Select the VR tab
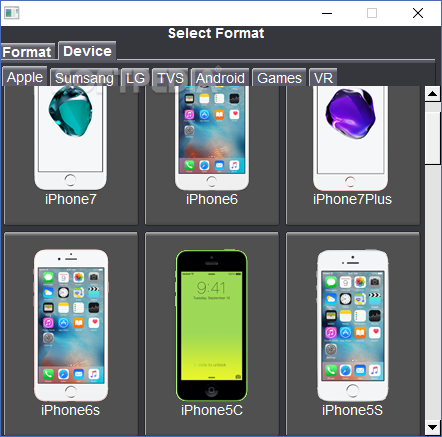The width and height of the screenshot is (442, 437). click(x=323, y=78)
